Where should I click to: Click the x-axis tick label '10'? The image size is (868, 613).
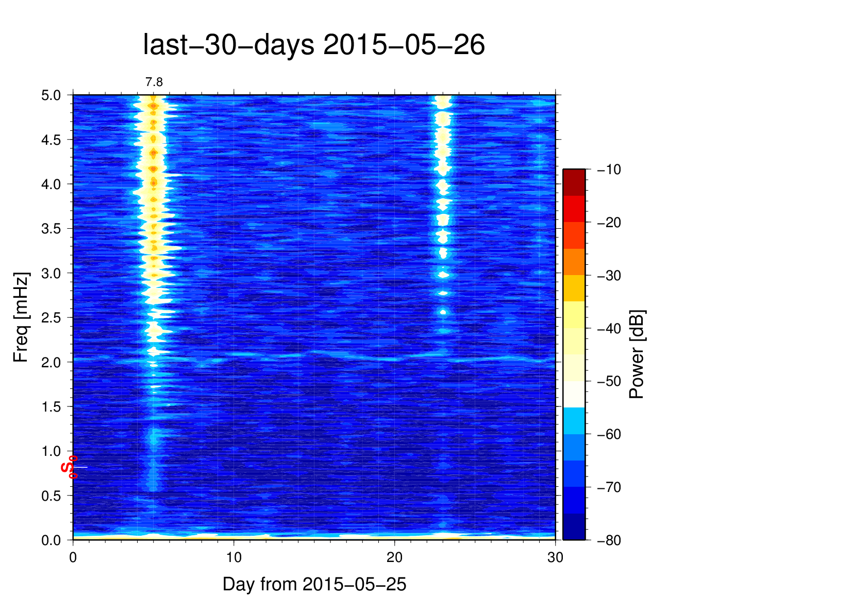[x=233, y=558]
